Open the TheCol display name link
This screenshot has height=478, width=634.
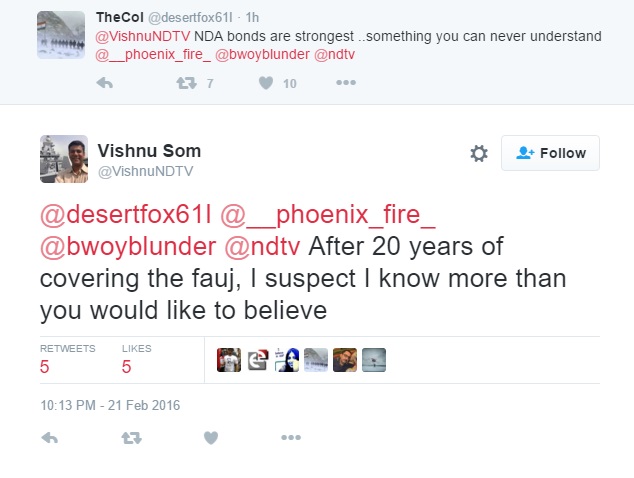[120, 18]
